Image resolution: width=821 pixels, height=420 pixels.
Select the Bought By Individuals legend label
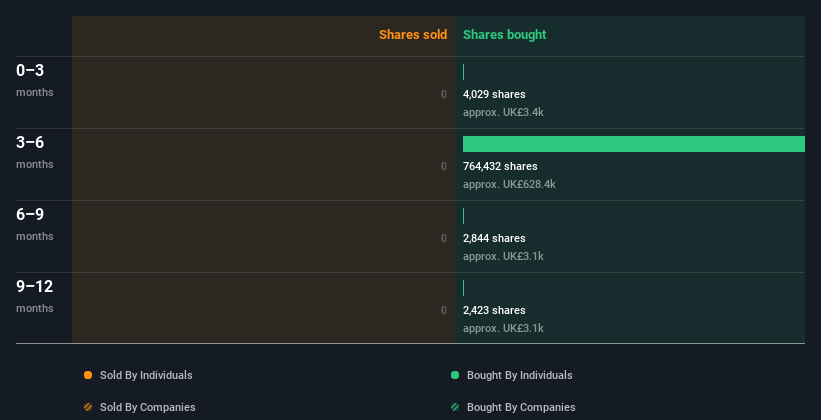519,375
